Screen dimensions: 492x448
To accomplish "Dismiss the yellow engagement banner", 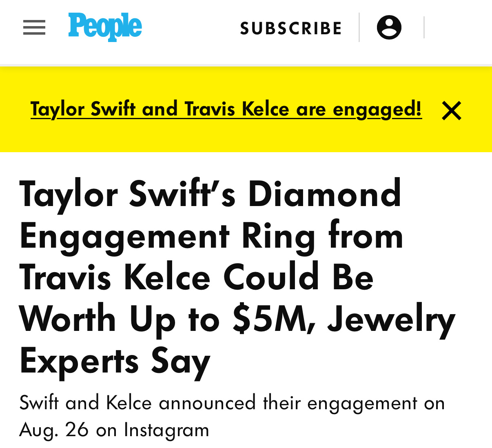I will [452, 111].
